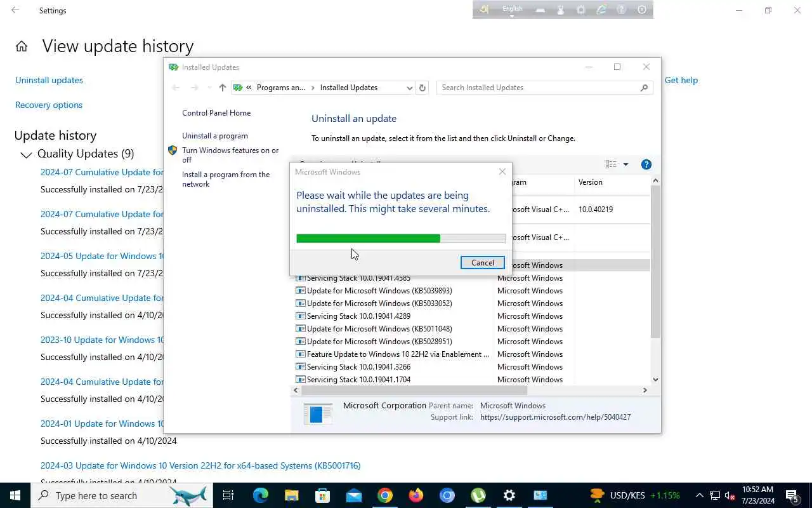Open Turn Windows features on or off
The height and width of the screenshot is (508, 812).
pos(230,155)
